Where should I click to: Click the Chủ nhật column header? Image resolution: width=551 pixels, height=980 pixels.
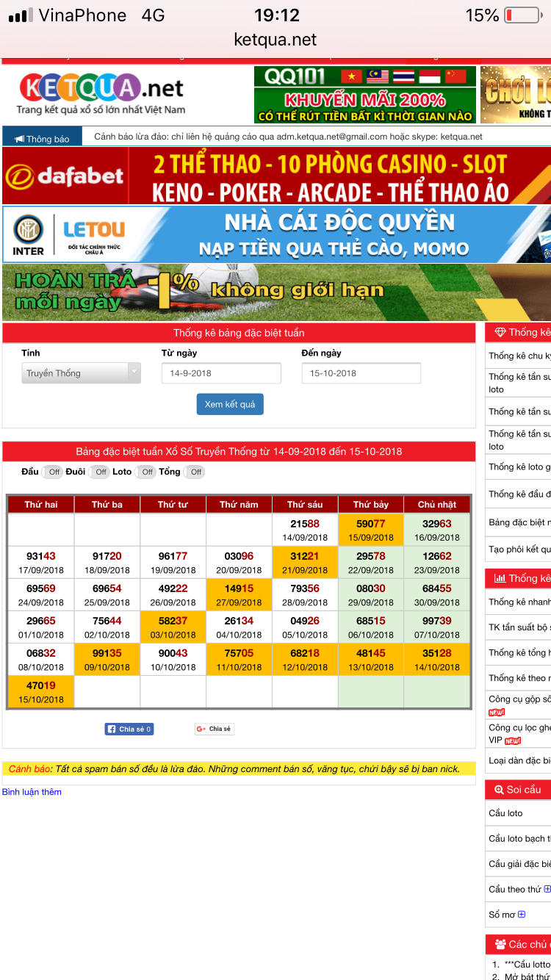point(437,505)
